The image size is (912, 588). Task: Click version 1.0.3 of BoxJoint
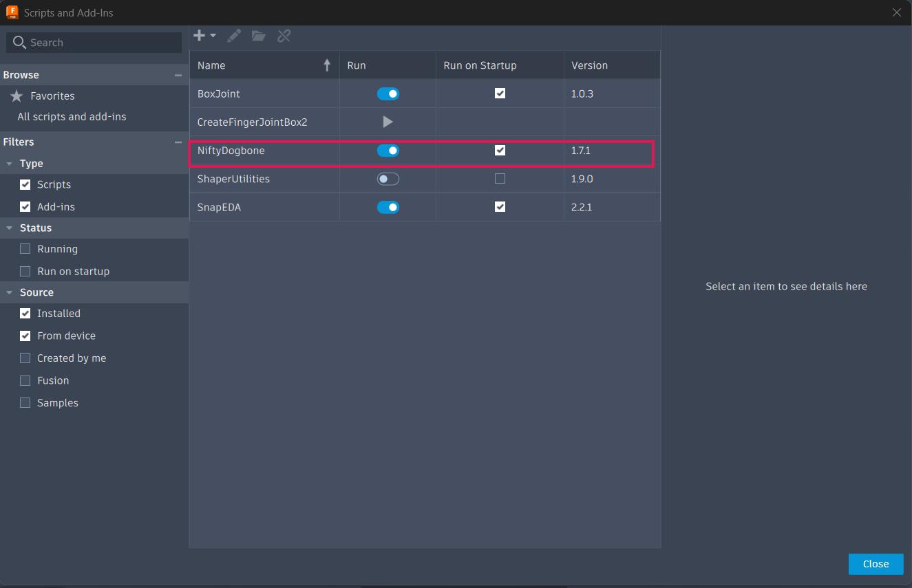pos(582,94)
